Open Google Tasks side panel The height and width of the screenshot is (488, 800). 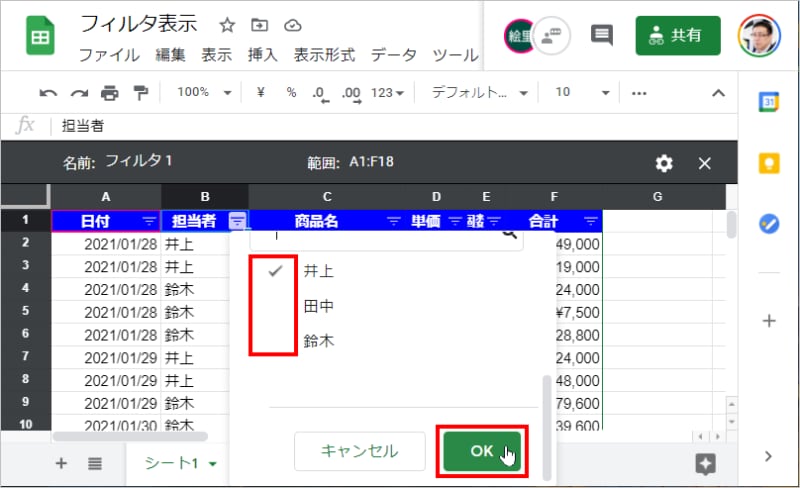pyautogui.click(x=769, y=224)
